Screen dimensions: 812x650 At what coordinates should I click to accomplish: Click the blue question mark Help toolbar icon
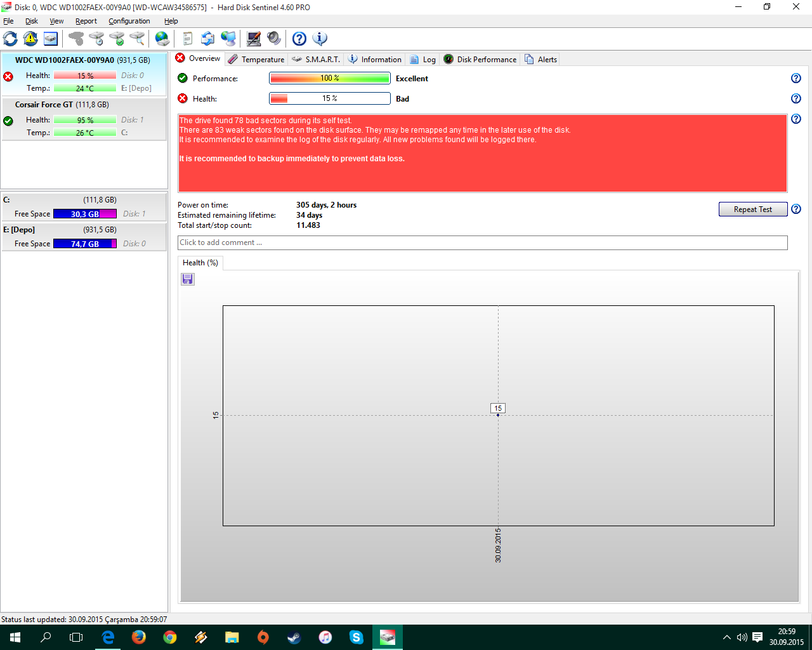[x=299, y=39]
